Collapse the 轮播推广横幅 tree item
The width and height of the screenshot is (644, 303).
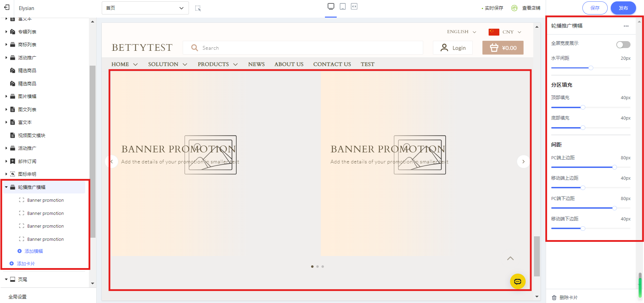pyautogui.click(x=6, y=187)
